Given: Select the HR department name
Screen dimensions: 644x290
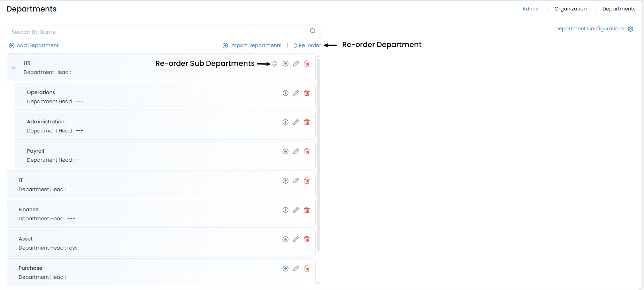Looking at the screenshot, I should [x=27, y=63].
